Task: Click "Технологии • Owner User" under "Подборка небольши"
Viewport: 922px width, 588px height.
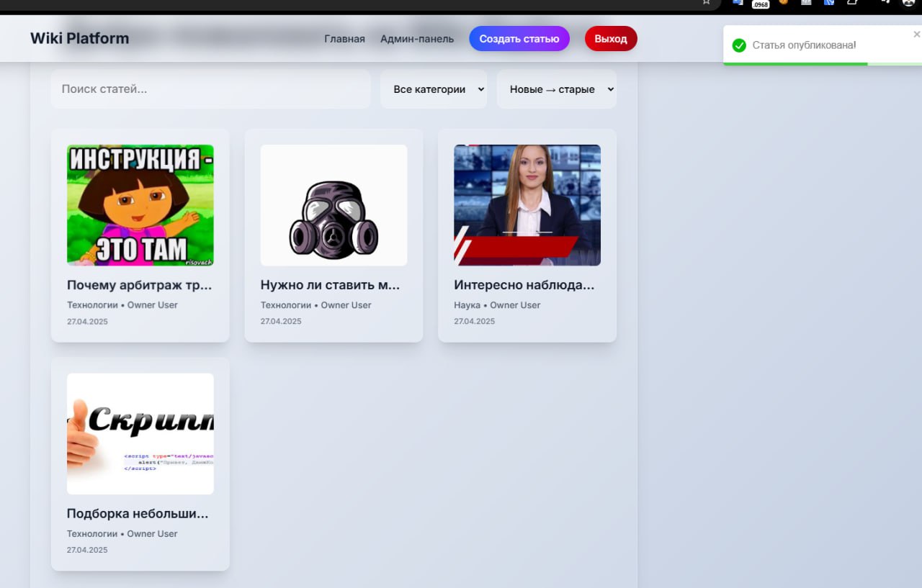Action: coord(122,534)
